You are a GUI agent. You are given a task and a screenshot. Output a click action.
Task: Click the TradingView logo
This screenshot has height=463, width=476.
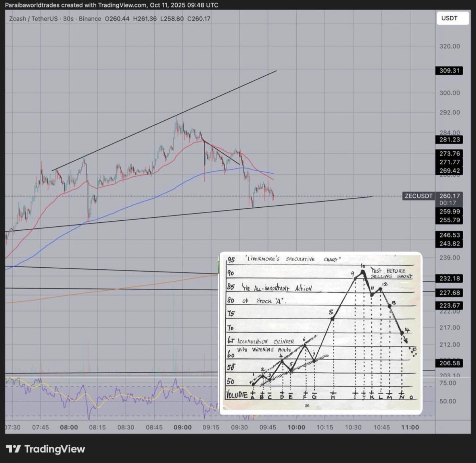[x=46, y=449]
